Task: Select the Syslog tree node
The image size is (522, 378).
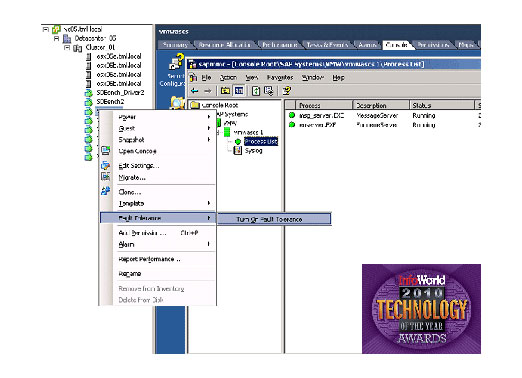Action: coord(254,151)
